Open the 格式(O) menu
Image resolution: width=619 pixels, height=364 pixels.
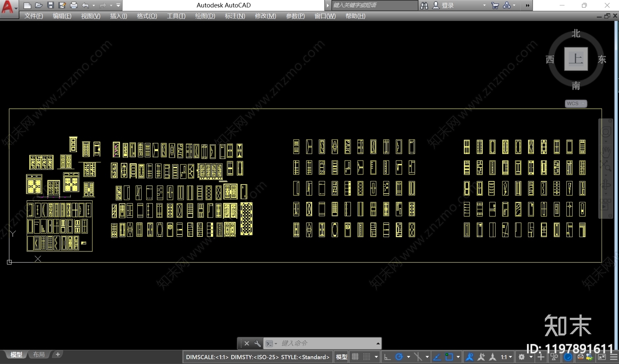click(147, 16)
